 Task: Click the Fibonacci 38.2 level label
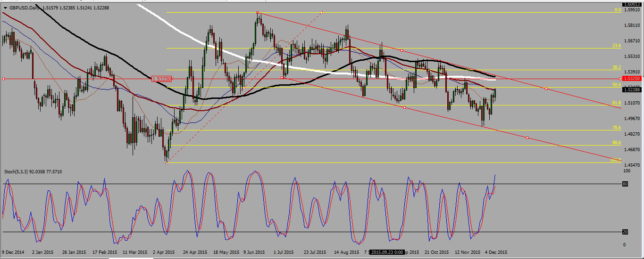[x=616, y=67]
